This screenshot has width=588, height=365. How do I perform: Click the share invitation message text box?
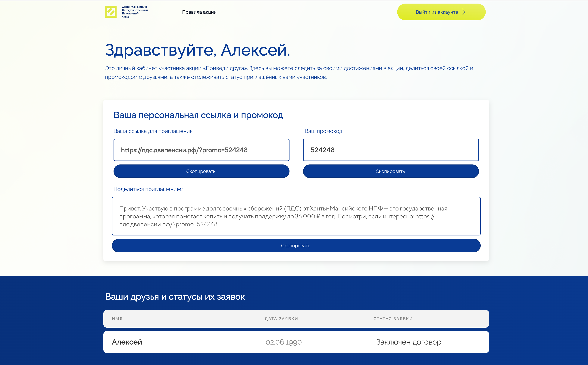(x=296, y=216)
